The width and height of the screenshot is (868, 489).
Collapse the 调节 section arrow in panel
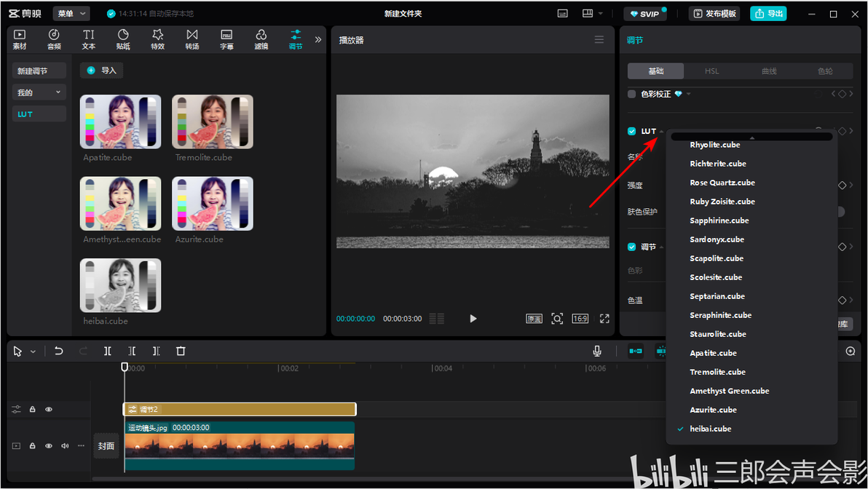click(x=661, y=247)
